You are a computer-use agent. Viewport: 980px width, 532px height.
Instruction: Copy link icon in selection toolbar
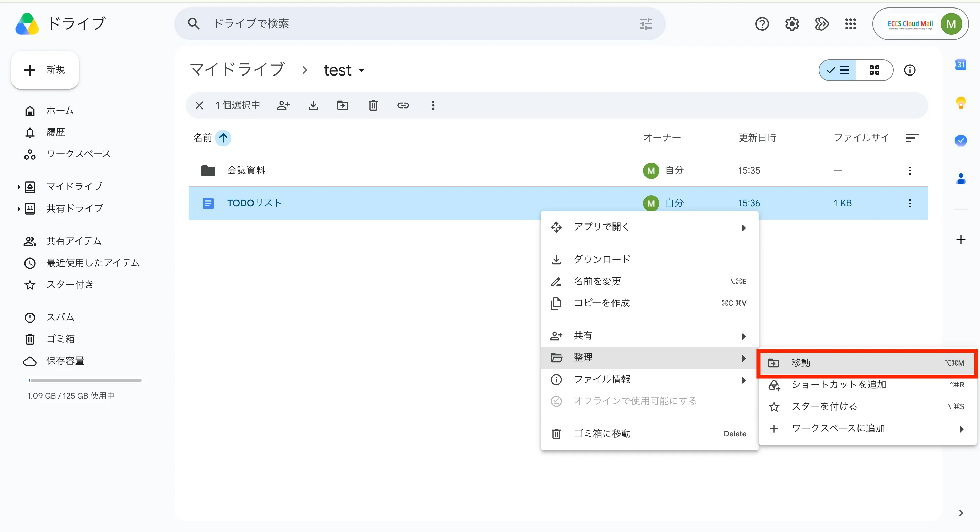click(403, 105)
